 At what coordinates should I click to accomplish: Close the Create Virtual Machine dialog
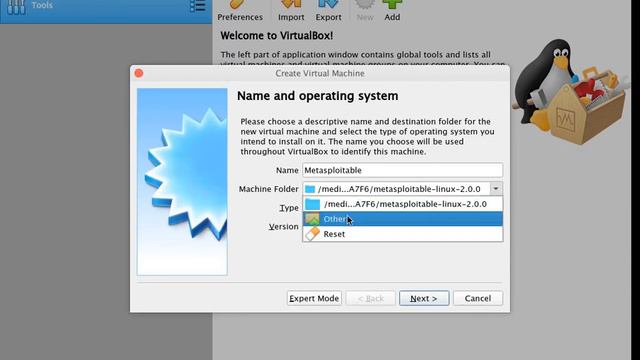[x=139, y=73]
